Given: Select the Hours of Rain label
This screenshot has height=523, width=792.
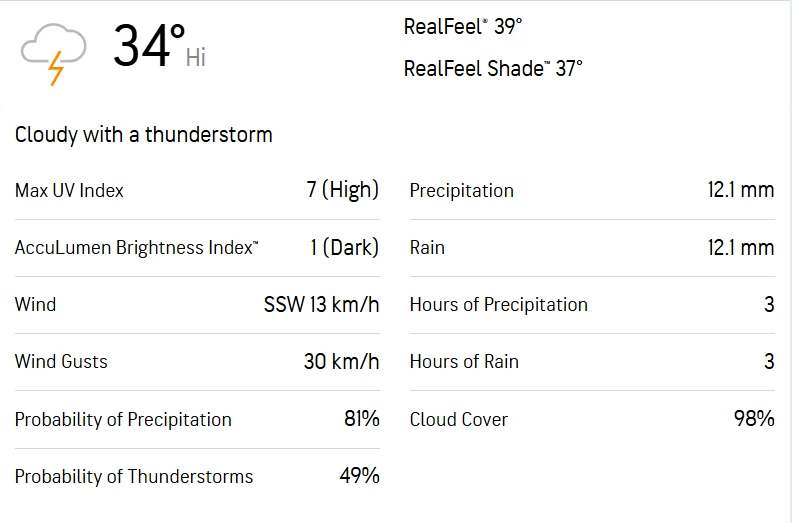Looking at the screenshot, I should (x=464, y=361).
